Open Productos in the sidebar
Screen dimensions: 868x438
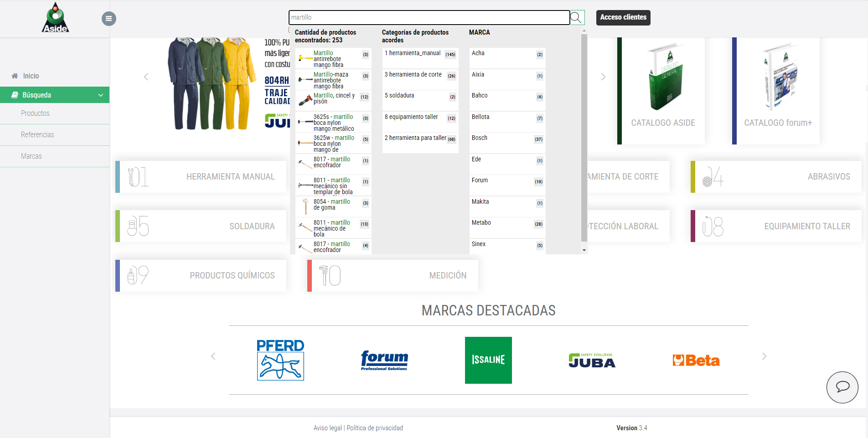(35, 113)
